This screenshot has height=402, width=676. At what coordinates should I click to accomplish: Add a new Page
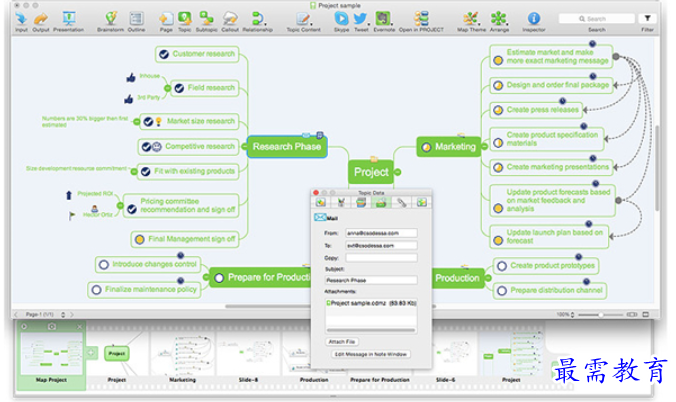pos(166,22)
